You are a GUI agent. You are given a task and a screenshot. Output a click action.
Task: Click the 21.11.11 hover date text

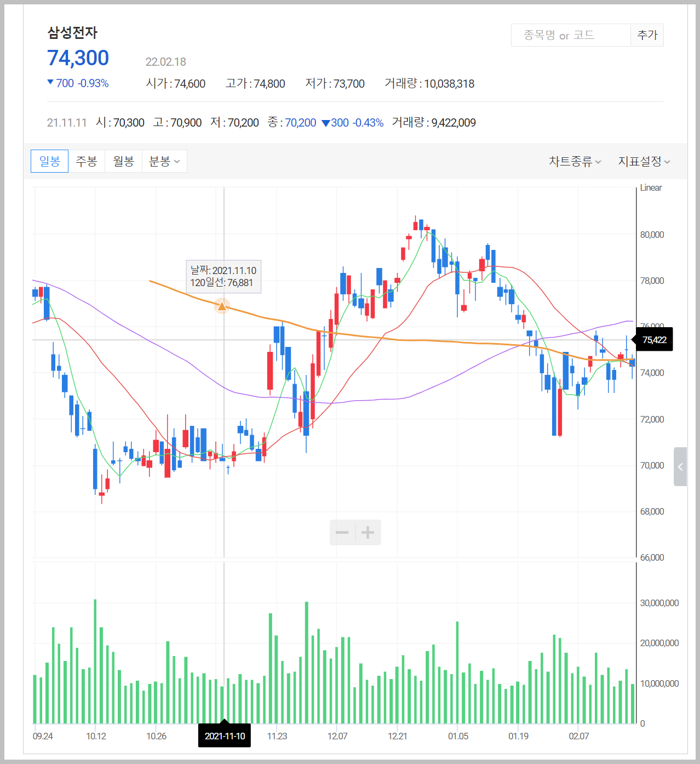67,123
